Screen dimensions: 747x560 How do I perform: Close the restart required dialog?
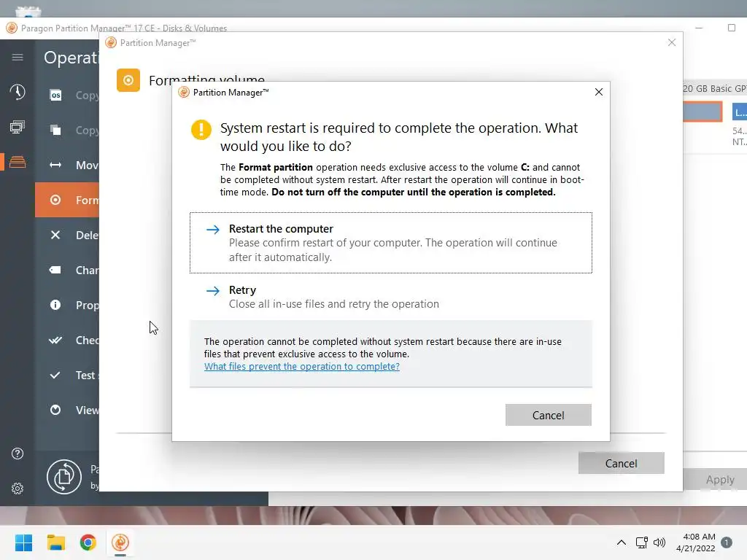tap(599, 92)
